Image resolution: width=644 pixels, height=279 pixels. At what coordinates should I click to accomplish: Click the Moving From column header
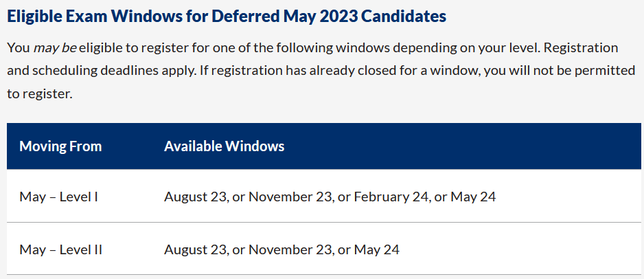pyautogui.click(x=60, y=146)
